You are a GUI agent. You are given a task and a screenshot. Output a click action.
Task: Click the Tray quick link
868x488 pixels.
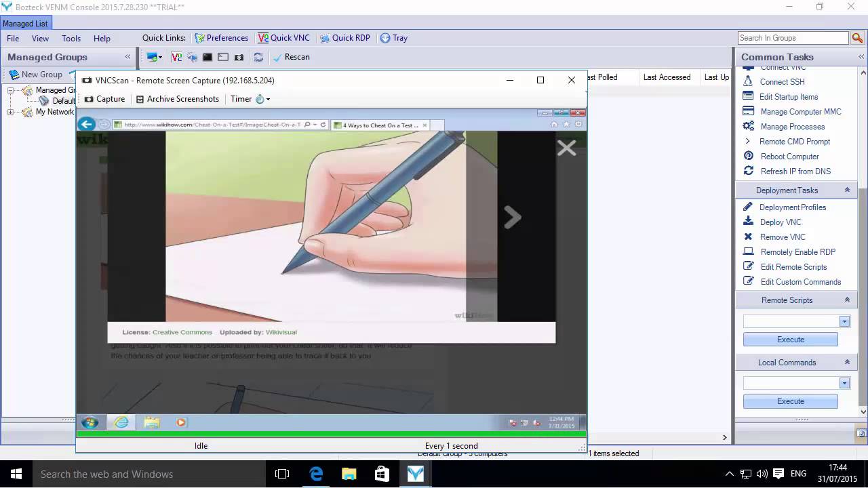[394, 38]
